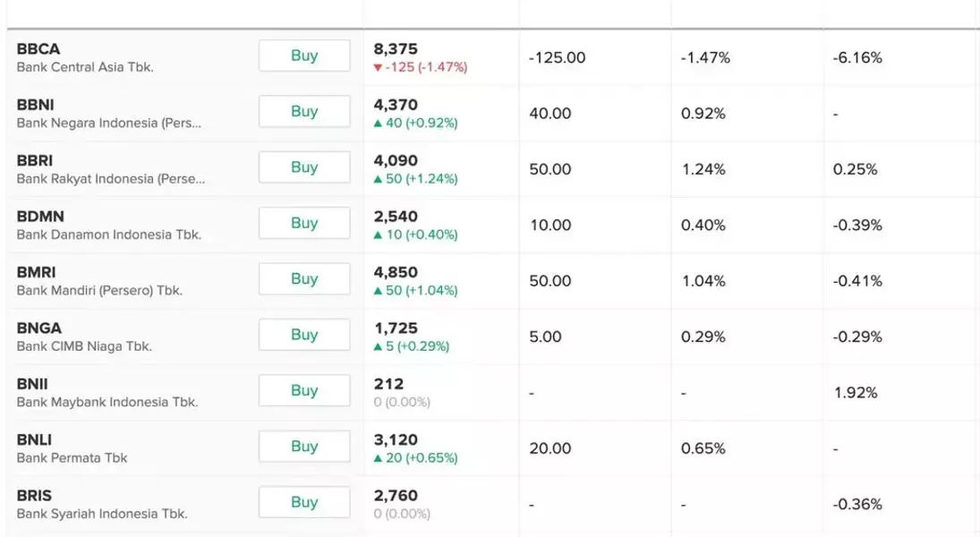The width and height of the screenshot is (980, 537).
Task: Select the BNGA ticker symbol
Action: (x=39, y=328)
